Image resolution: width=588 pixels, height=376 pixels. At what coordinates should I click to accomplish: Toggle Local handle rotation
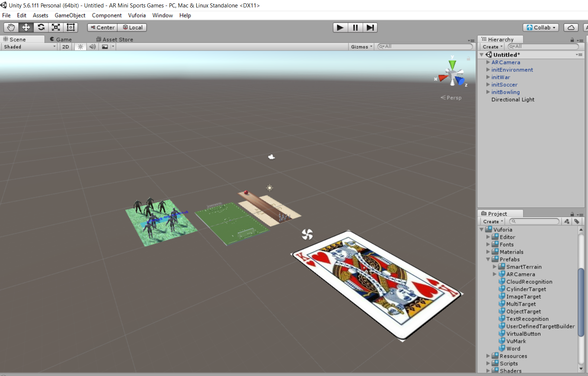tap(132, 28)
